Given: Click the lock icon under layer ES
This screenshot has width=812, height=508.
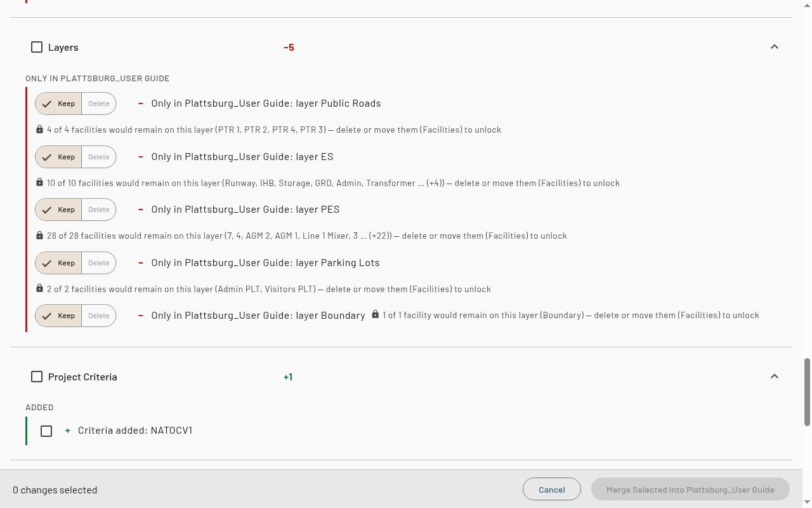Looking at the screenshot, I should tap(39, 183).
